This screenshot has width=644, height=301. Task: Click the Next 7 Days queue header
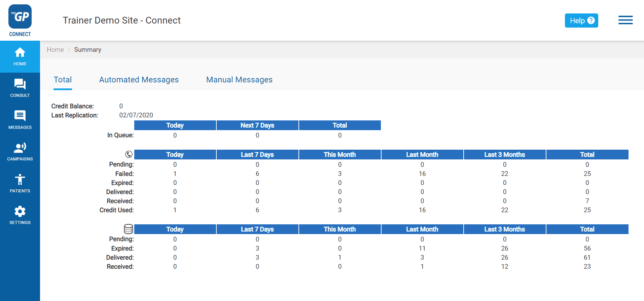tap(257, 125)
